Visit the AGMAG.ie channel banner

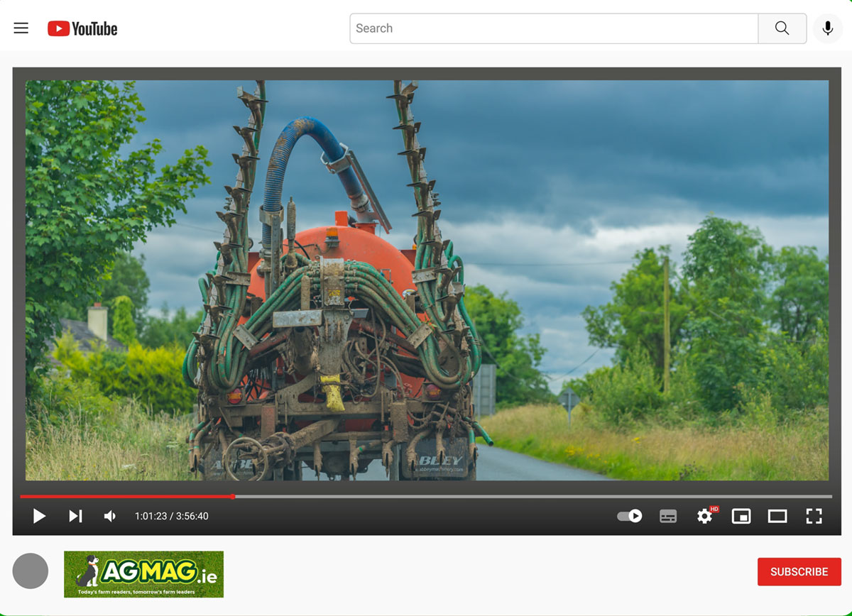click(x=143, y=574)
